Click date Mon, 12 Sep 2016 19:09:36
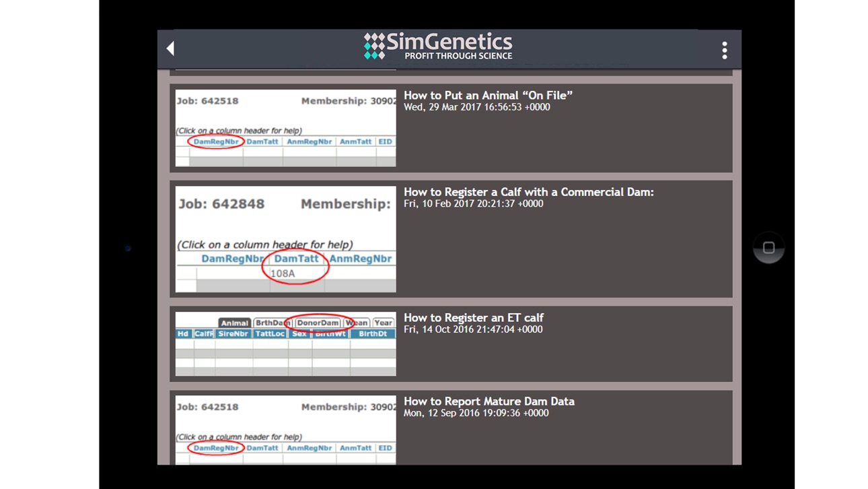 click(x=476, y=413)
